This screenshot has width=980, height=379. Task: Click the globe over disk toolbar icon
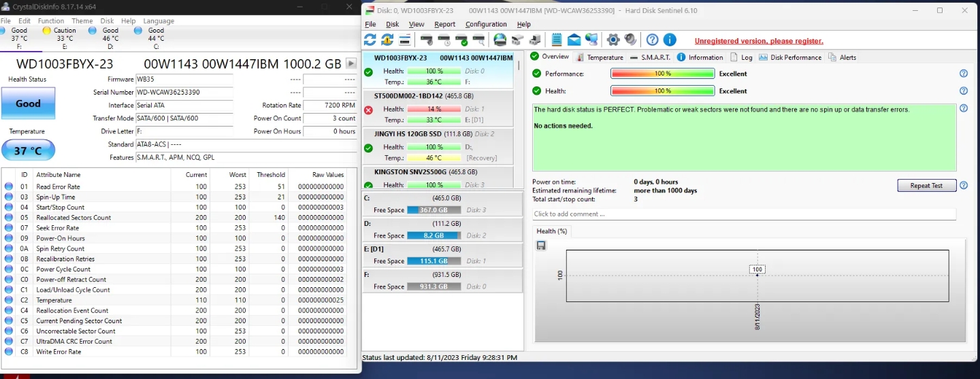[x=500, y=39]
